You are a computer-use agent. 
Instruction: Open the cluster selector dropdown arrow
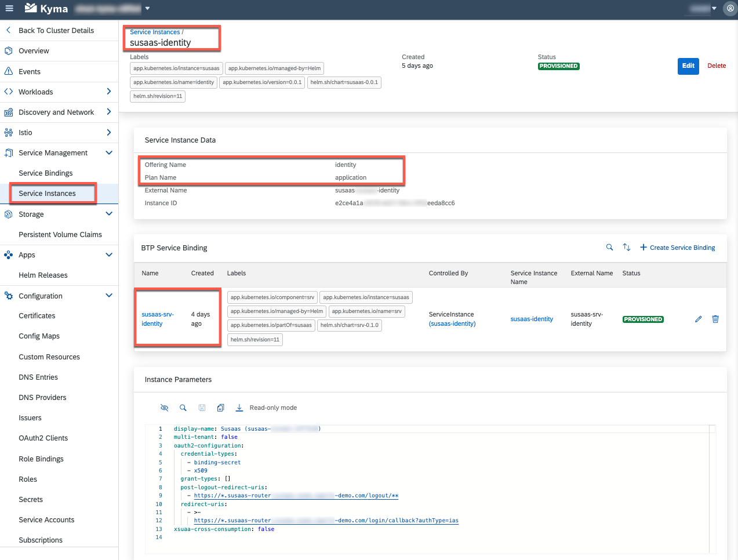click(x=147, y=9)
